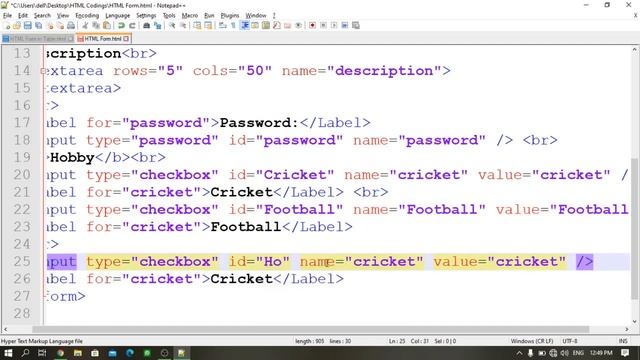Open the Window menu
Viewport: 640px width, 360px height.
[x=256, y=16]
